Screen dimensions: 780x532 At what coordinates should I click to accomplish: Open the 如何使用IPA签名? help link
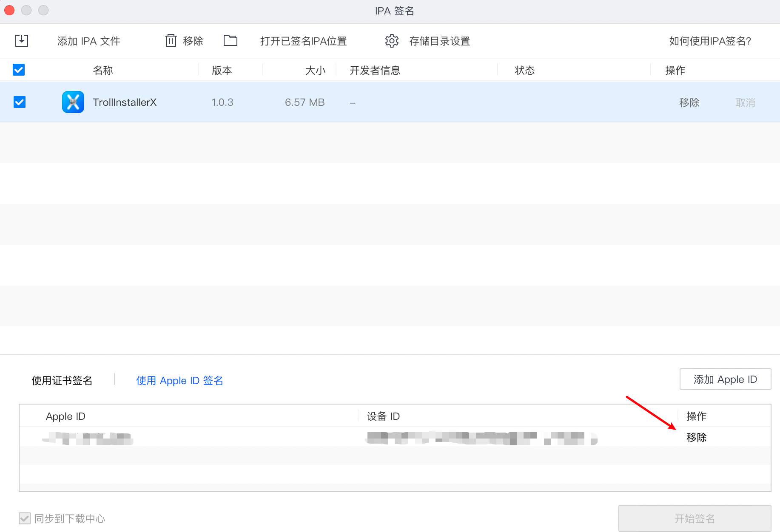710,41
